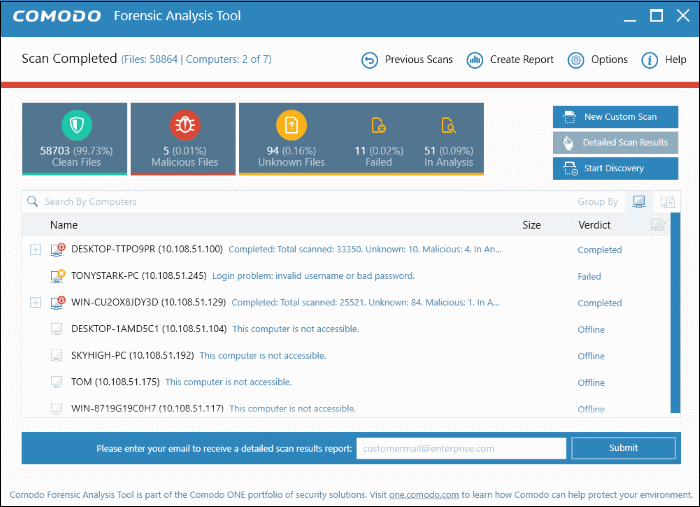This screenshot has height=507, width=700.
Task: Click the In Analysis magnifier icon
Action: [449, 127]
